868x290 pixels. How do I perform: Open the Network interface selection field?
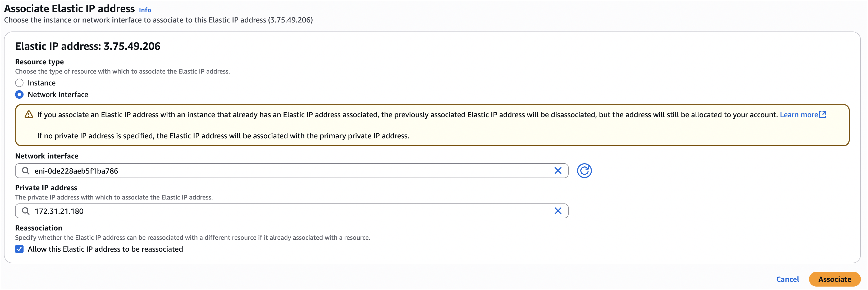[x=290, y=171]
